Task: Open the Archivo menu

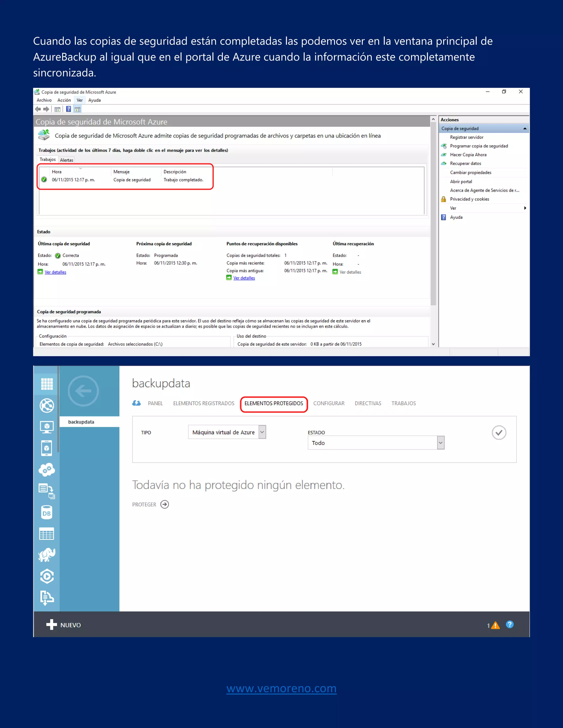Action: (x=44, y=100)
